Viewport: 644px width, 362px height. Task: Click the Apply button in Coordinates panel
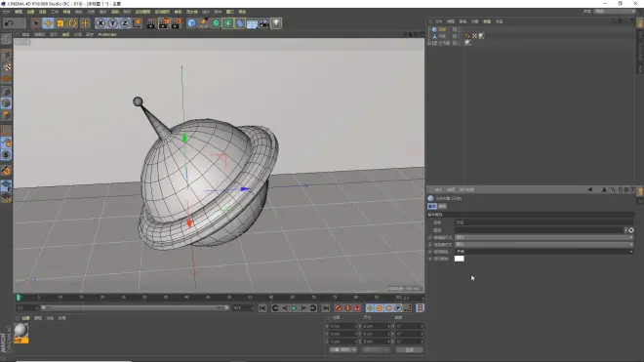tap(409, 349)
